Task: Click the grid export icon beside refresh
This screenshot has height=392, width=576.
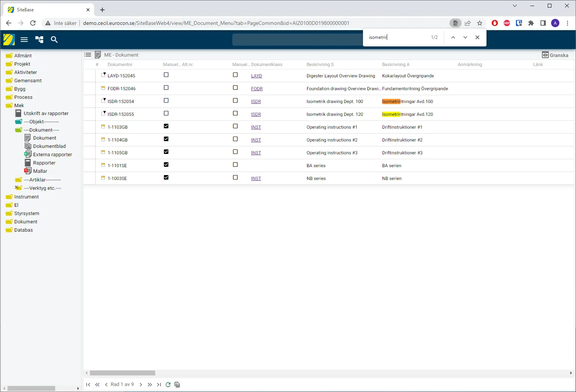Action: 177,384
